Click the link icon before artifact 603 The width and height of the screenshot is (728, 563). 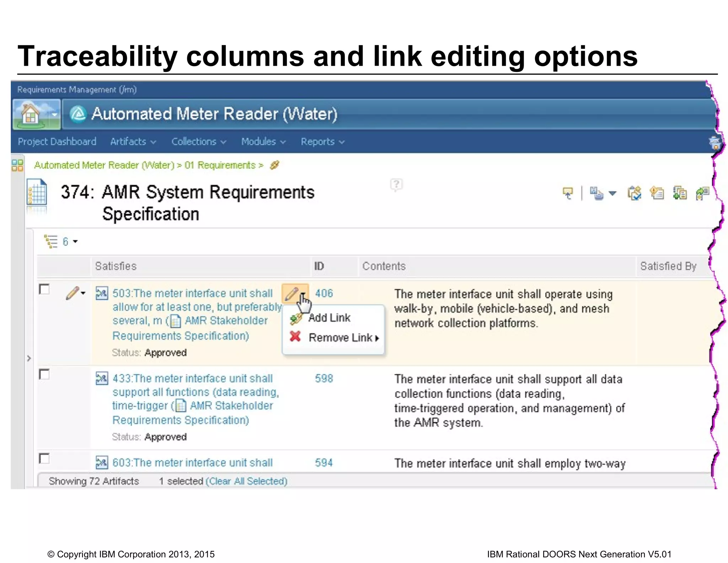coord(102,463)
